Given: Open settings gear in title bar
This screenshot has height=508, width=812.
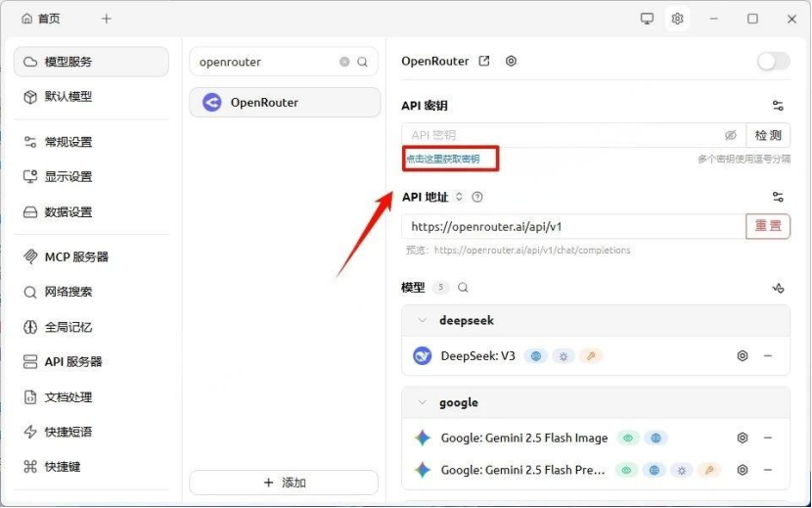Looking at the screenshot, I should [677, 19].
